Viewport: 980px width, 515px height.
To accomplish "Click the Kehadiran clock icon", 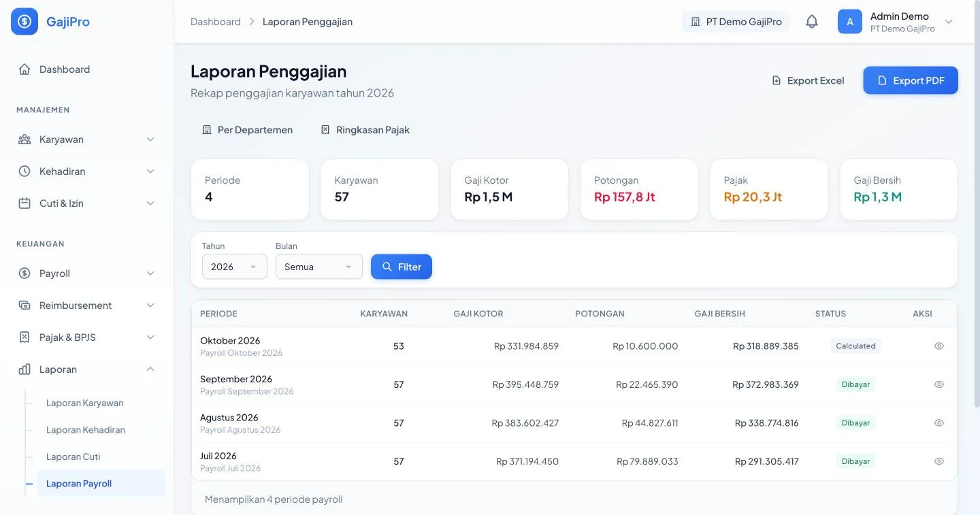I will (x=24, y=171).
